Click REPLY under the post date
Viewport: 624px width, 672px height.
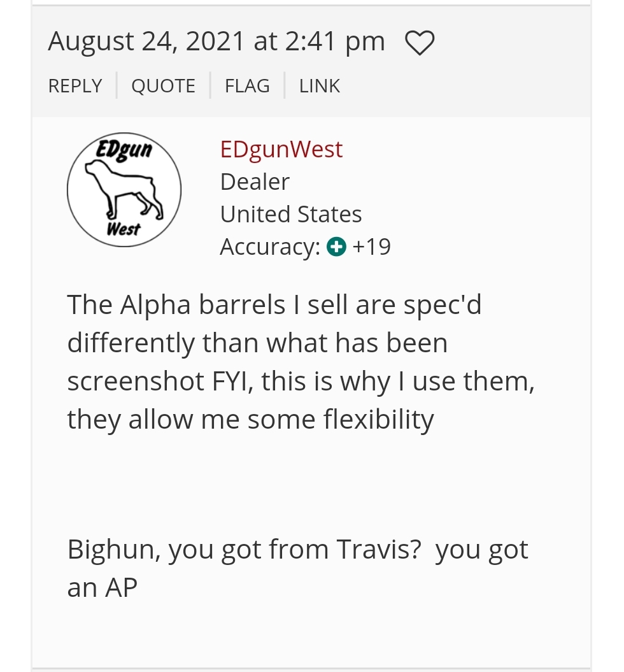click(x=75, y=86)
